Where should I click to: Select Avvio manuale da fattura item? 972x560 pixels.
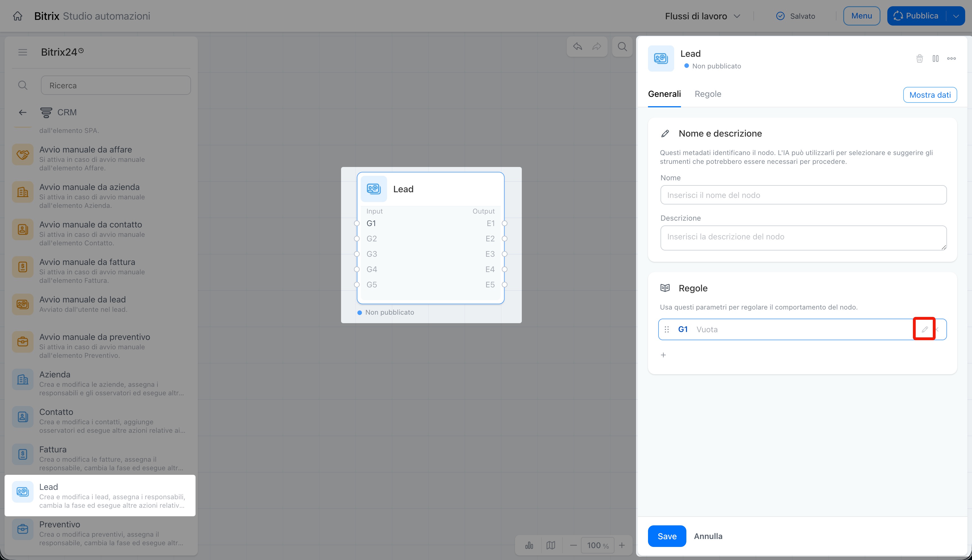point(100,271)
